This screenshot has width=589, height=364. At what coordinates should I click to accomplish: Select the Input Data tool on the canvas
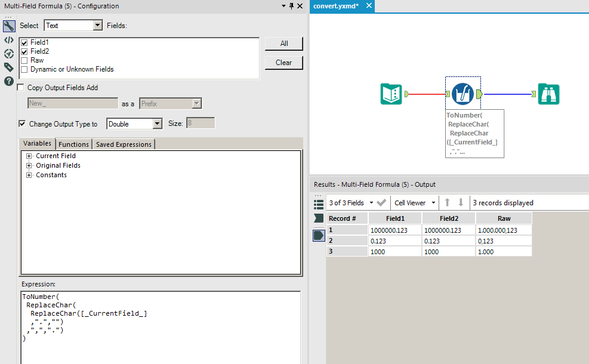pos(391,94)
